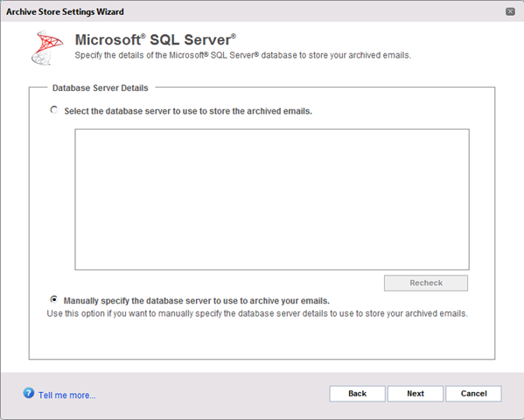This screenshot has height=420, width=524.
Task: Click the 'Use this option if you want' description
Action: [x=257, y=313]
